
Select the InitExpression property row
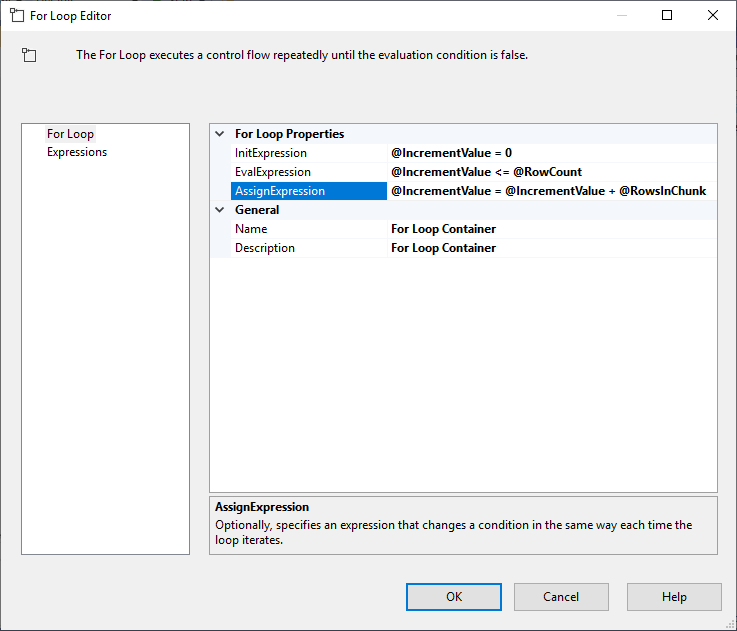(x=270, y=153)
